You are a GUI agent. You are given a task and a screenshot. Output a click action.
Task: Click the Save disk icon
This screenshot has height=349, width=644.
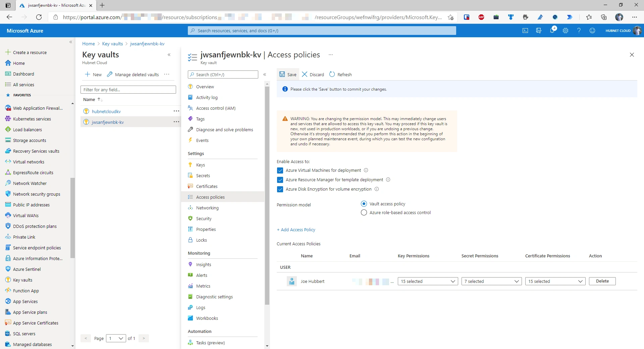click(x=282, y=74)
